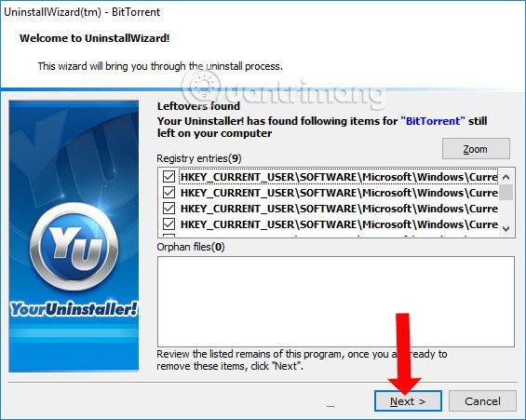Uncheck the third registry entry checkbox
The height and width of the screenshot is (420, 526).
169,209
